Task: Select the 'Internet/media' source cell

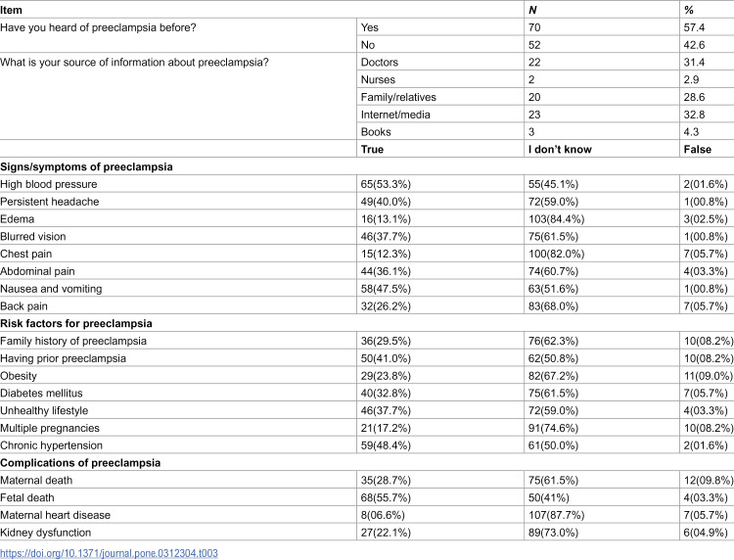Action: tap(395, 115)
